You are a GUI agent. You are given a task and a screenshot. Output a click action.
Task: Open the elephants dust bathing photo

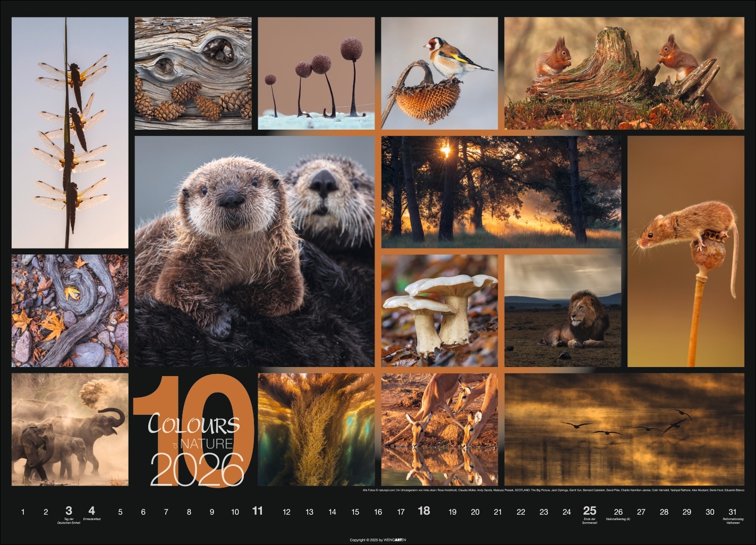[x=70, y=429]
